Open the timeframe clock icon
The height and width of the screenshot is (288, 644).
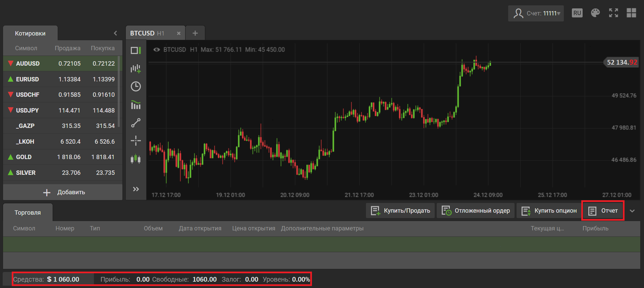pos(136,86)
